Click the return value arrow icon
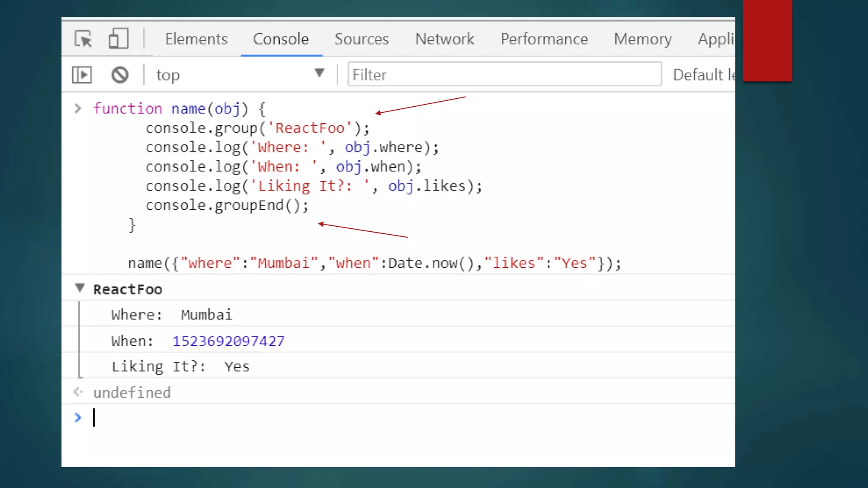 click(x=78, y=392)
